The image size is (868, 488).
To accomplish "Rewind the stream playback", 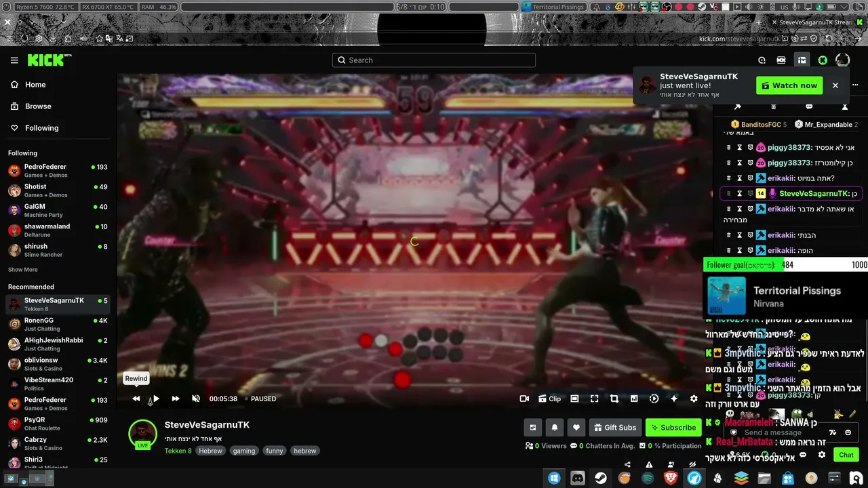I will (136, 399).
